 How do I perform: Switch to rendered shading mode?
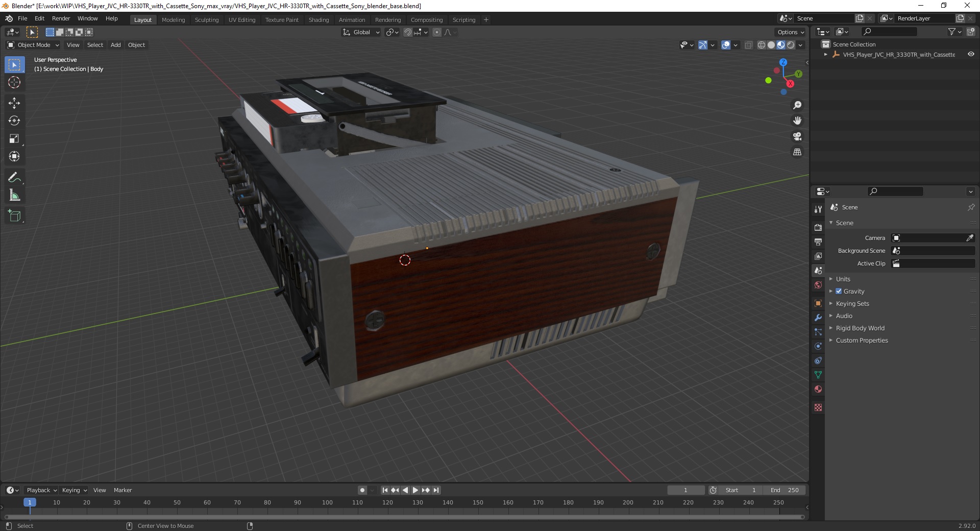pos(791,45)
